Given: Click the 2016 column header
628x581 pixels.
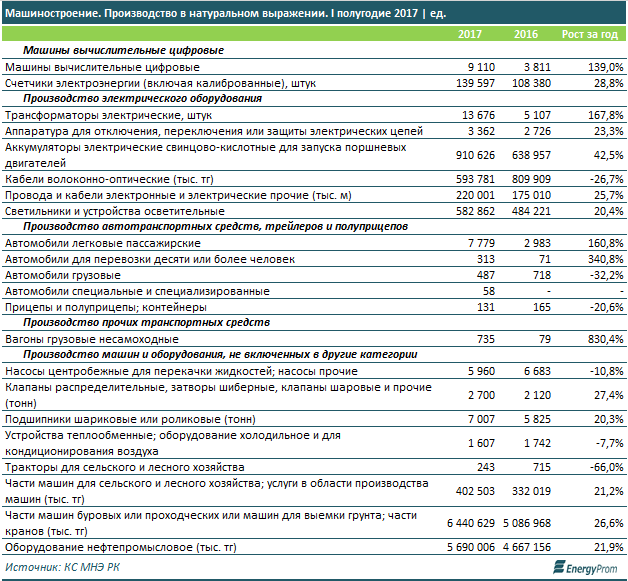Looking at the screenshot, I should [525, 34].
